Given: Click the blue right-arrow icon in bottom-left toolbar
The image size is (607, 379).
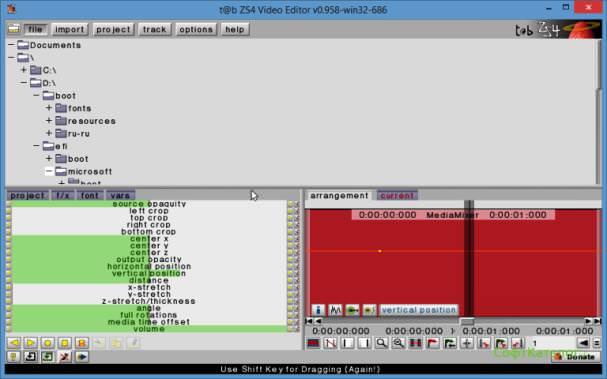Looking at the screenshot, I should tap(82, 357).
